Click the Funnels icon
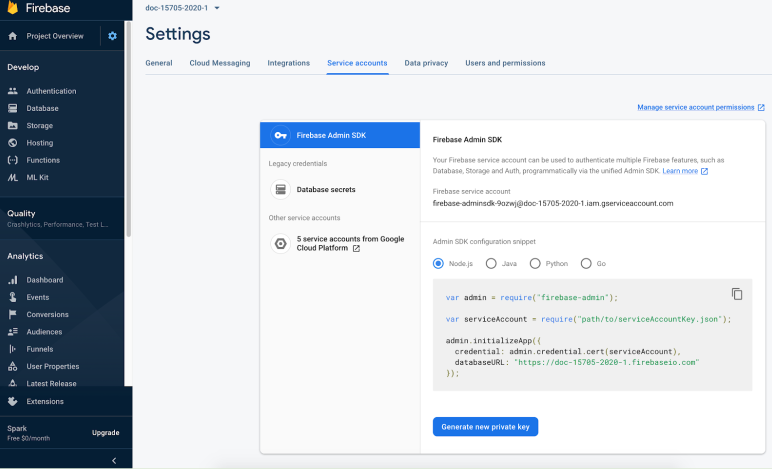 (x=13, y=349)
